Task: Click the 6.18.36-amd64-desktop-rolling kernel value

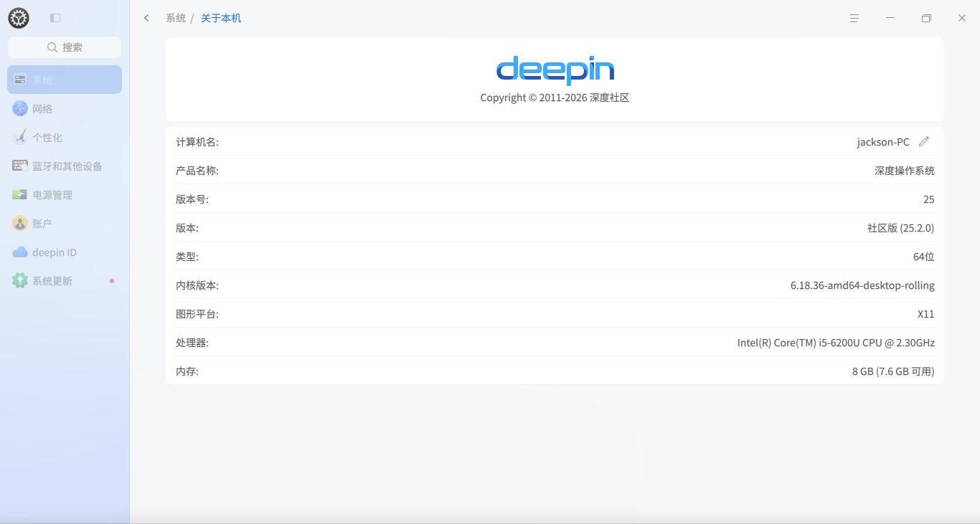Action: (862, 285)
